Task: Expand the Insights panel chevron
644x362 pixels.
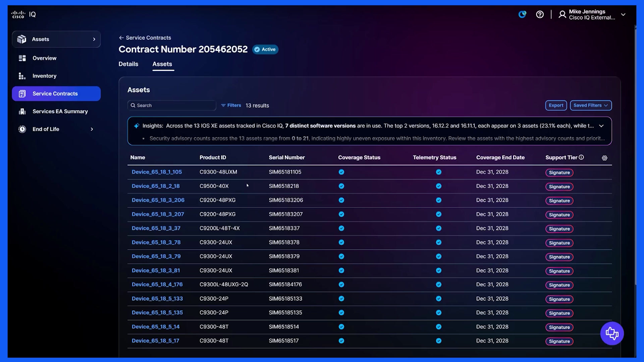Action: coord(601,126)
